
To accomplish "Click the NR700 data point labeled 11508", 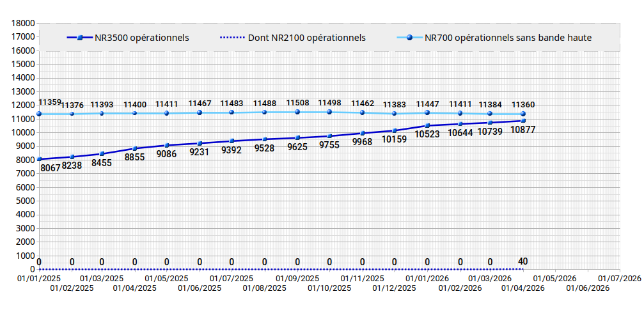I will click(x=297, y=112).
